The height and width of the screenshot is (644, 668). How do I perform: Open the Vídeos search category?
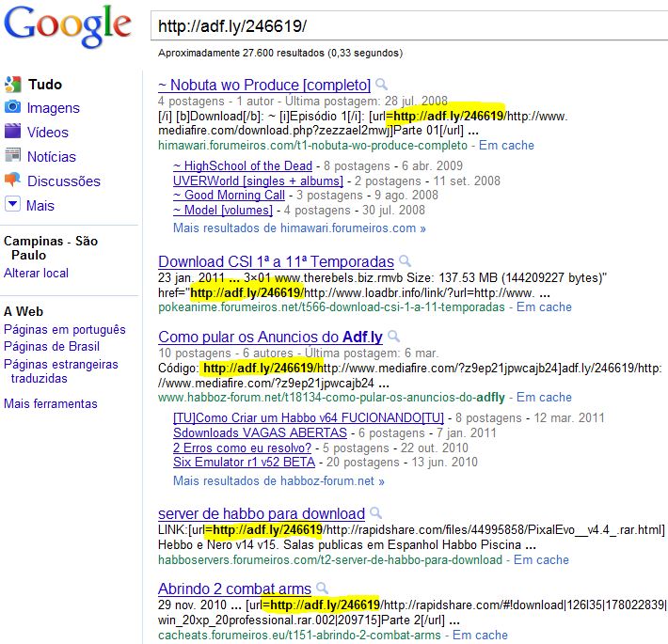pyautogui.click(x=48, y=133)
